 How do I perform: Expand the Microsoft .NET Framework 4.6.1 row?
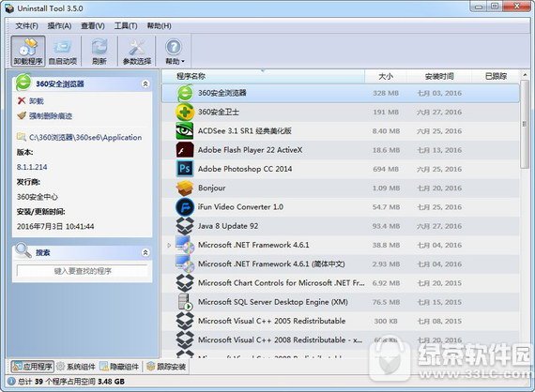[x=169, y=245]
